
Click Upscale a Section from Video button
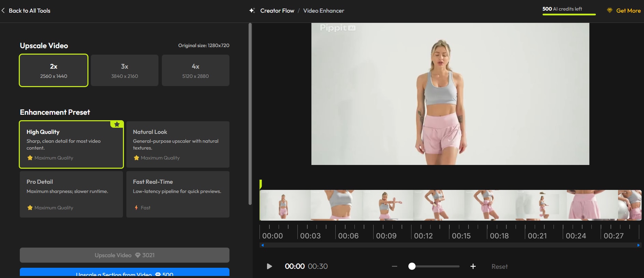point(125,273)
